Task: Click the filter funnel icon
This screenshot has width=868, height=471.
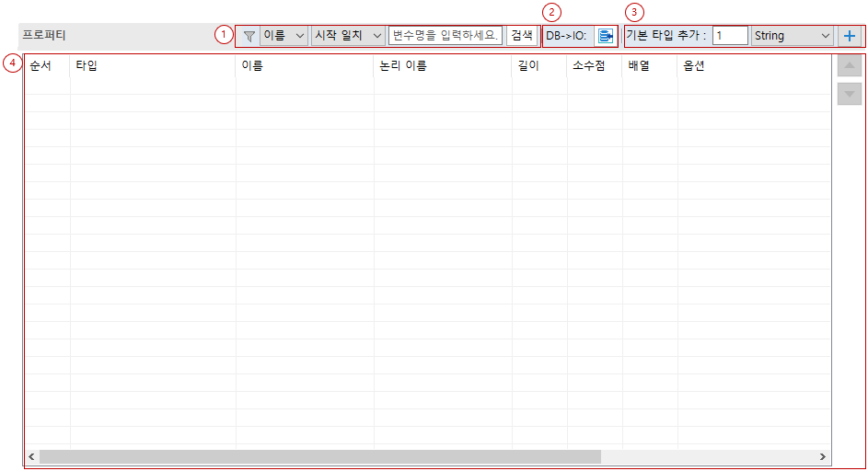Action: click(x=249, y=36)
